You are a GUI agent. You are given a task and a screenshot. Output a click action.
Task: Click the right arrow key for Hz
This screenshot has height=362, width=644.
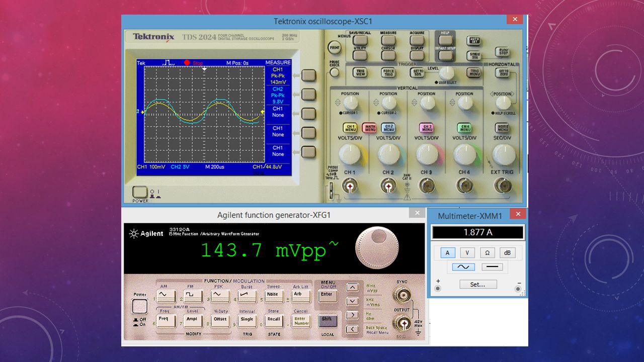coord(353,315)
